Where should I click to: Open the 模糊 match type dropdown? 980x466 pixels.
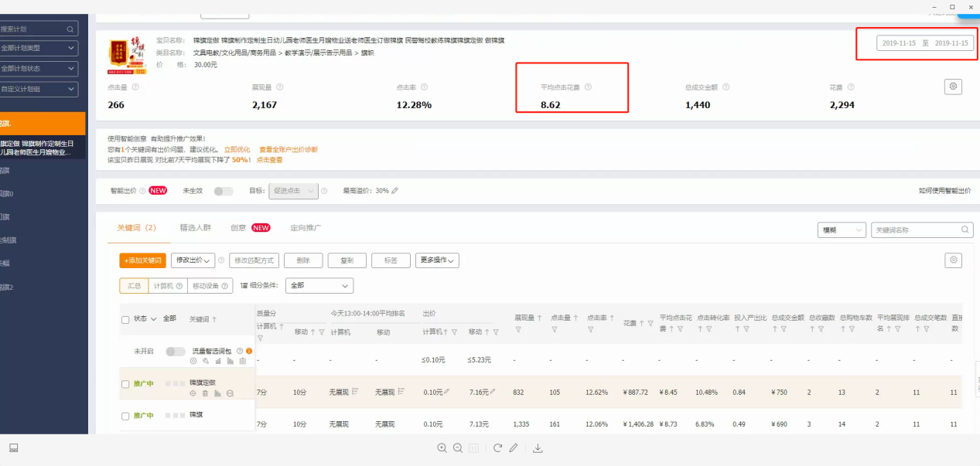[842, 230]
